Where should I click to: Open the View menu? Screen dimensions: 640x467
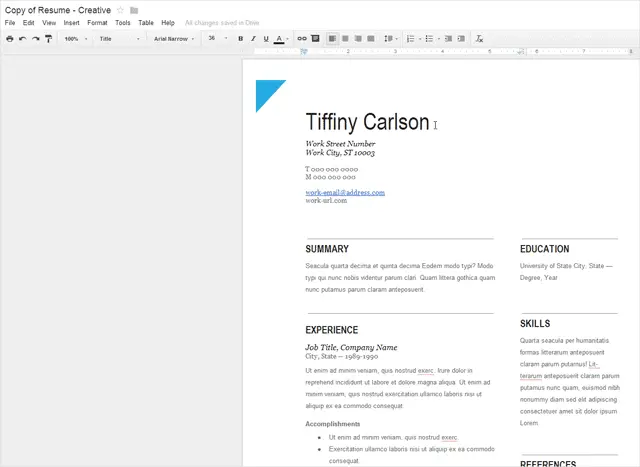click(49, 23)
